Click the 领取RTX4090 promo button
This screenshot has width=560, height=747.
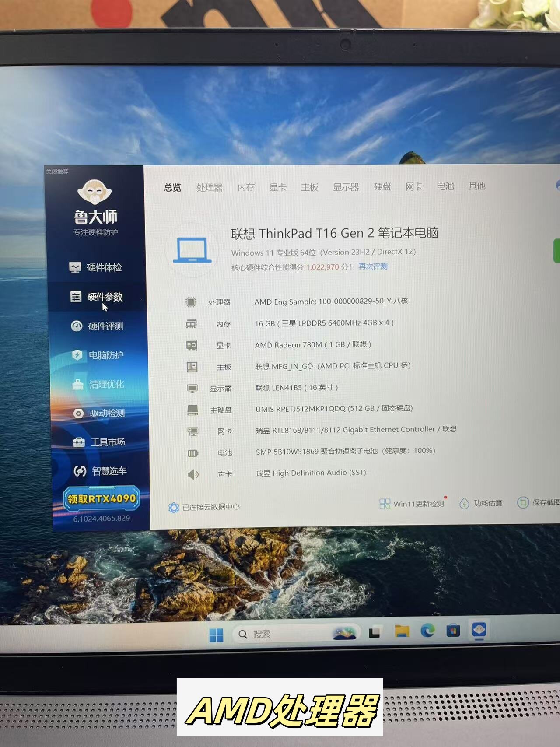pos(102,498)
